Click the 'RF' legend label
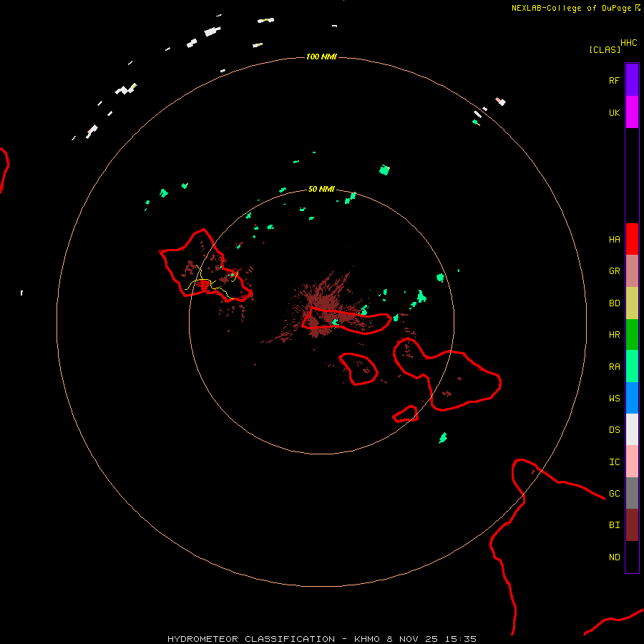 pos(614,80)
